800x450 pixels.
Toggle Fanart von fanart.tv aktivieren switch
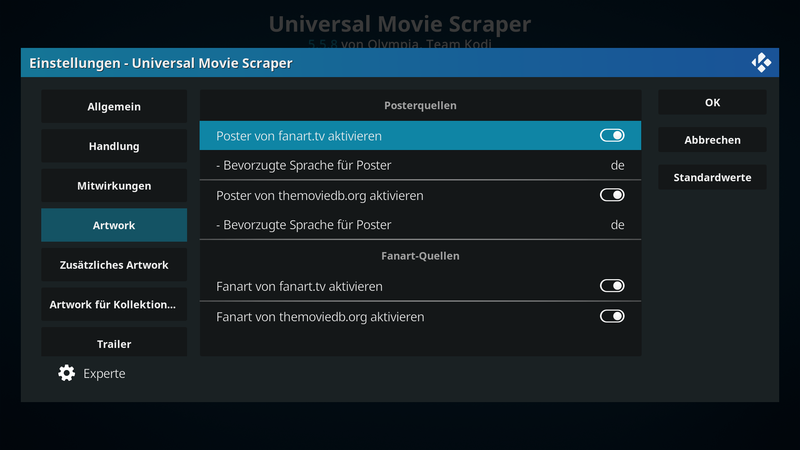pos(612,286)
